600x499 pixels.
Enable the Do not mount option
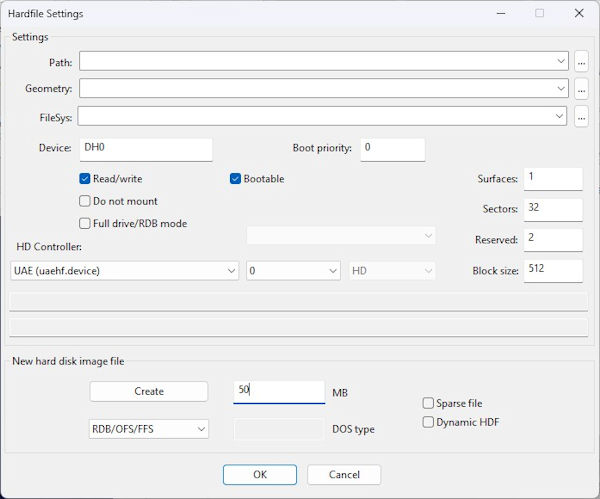click(x=85, y=201)
